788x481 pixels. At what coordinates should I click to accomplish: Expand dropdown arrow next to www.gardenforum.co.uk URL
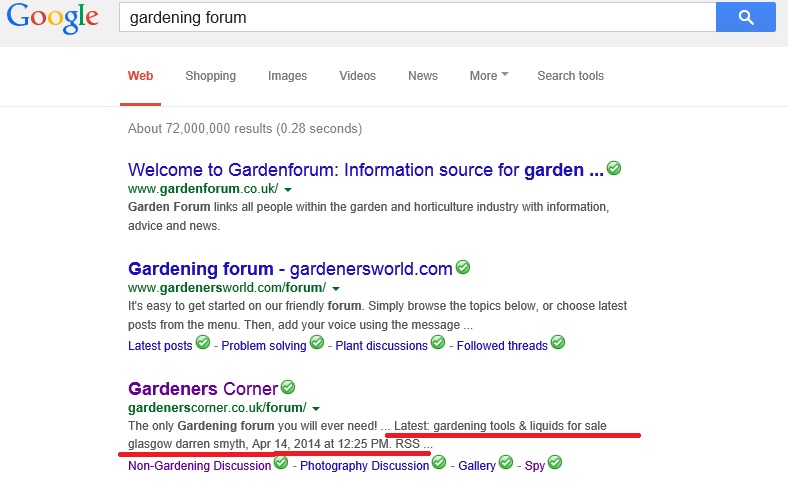coord(288,189)
